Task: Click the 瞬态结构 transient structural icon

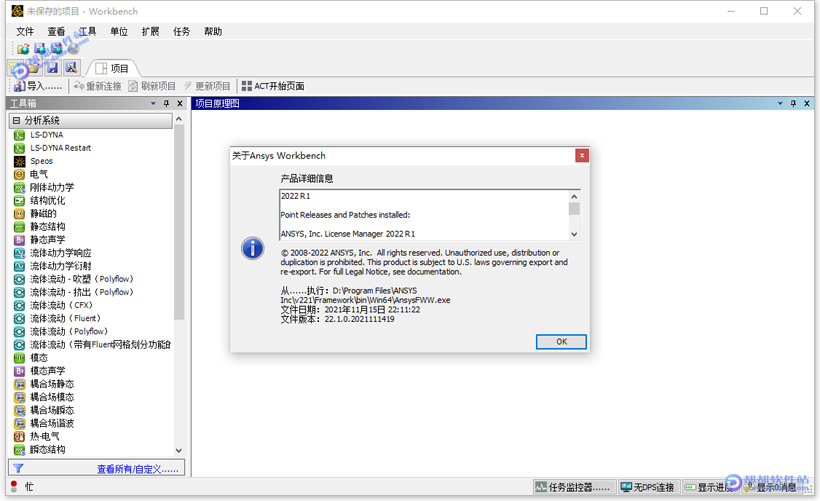Action: (19, 450)
